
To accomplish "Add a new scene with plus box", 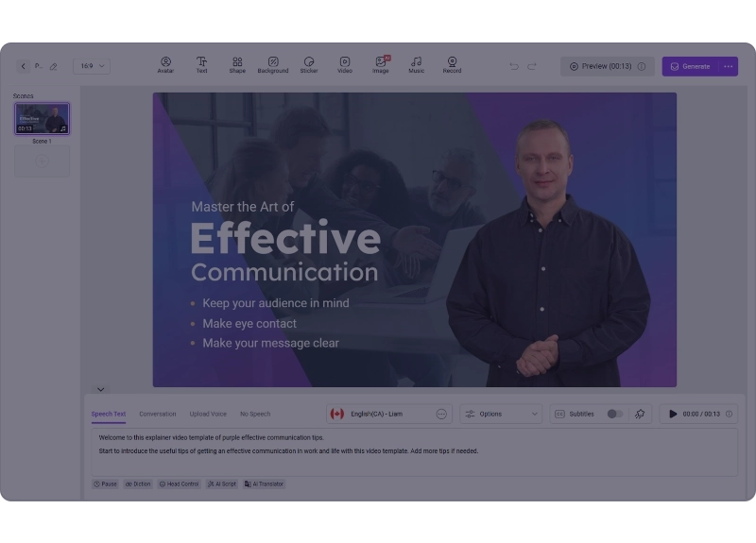I will pyautogui.click(x=42, y=161).
